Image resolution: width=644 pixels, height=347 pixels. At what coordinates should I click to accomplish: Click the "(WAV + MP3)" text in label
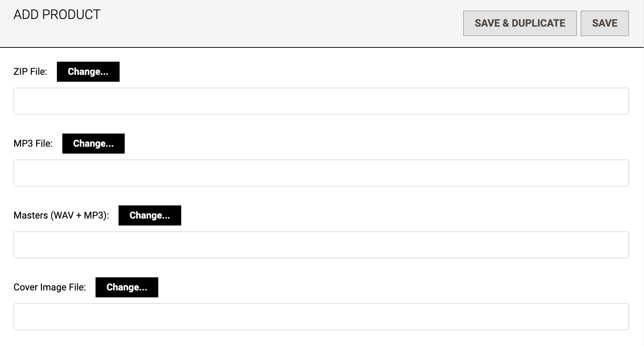pyautogui.click(x=80, y=215)
